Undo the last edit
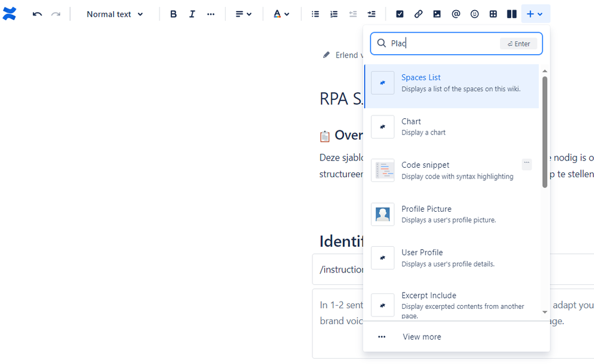The width and height of the screenshot is (594, 364). coord(37,14)
